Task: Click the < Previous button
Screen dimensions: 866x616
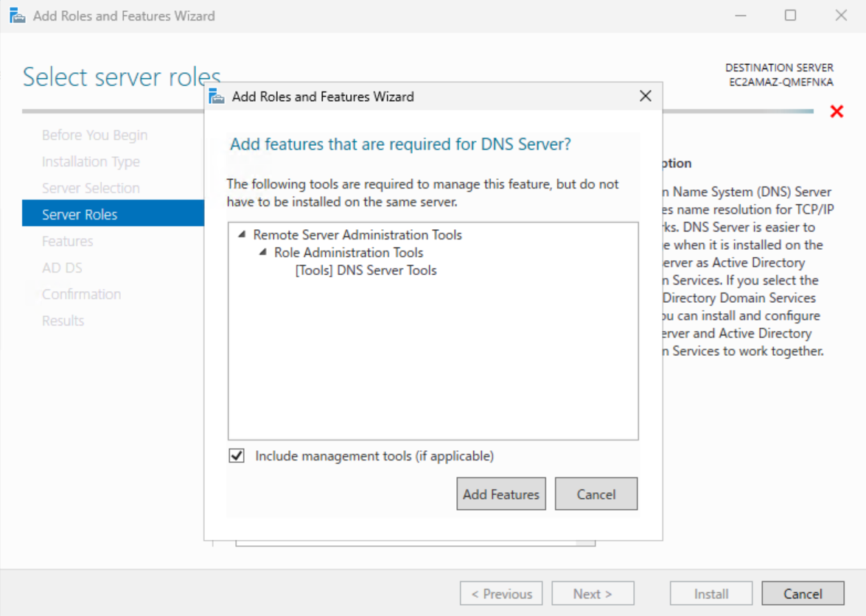Action: click(x=501, y=594)
